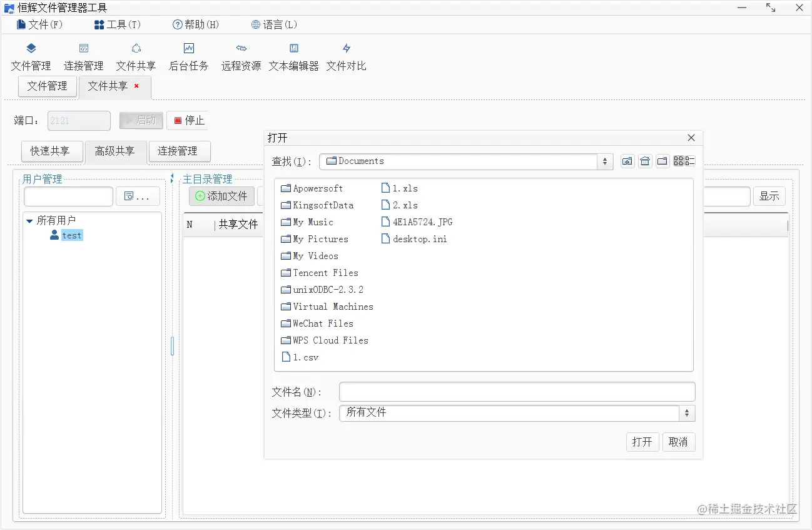Open the 文件(F) menu
This screenshot has height=530, width=812.
(40, 24)
